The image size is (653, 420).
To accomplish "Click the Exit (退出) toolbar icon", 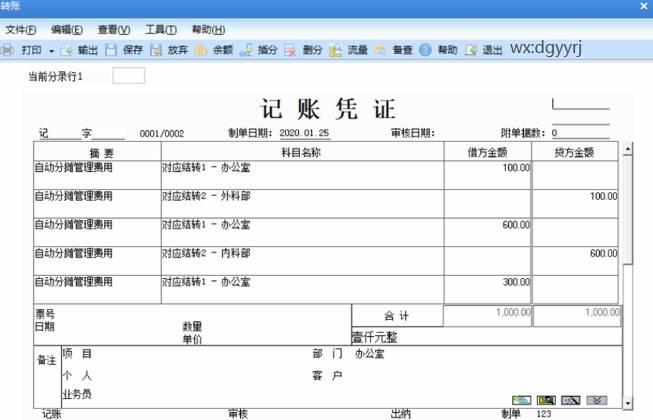I will 471,50.
